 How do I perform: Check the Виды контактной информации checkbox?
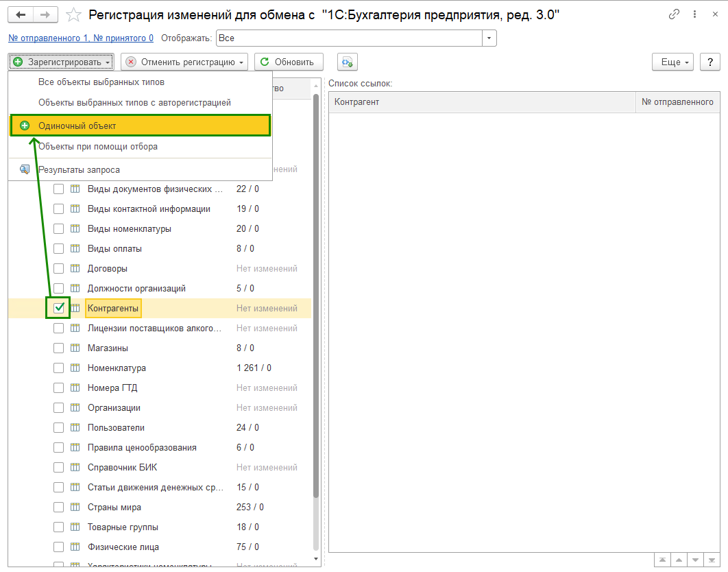(x=58, y=208)
